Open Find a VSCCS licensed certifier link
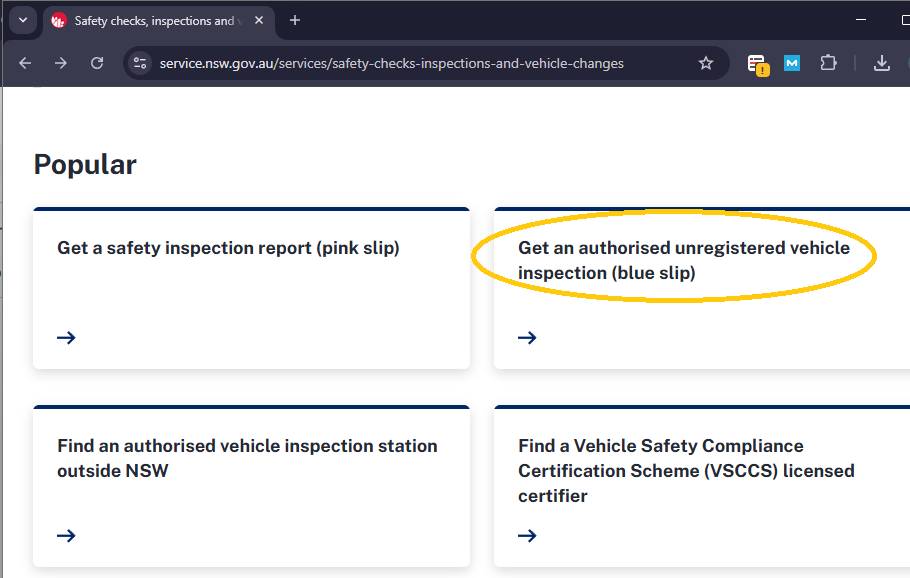 tap(685, 470)
